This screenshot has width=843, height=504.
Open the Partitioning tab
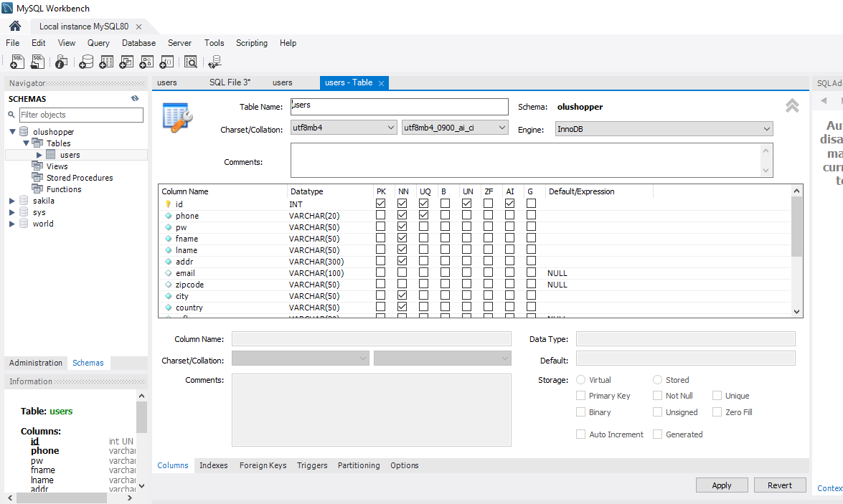[359, 465]
